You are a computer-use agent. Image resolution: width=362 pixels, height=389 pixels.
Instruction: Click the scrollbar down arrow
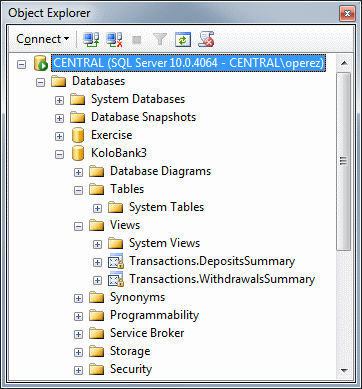(x=344, y=370)
